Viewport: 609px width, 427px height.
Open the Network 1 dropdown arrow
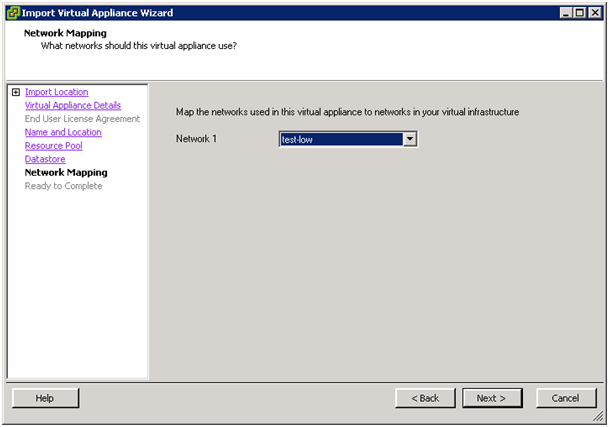[x=410, y=139]
